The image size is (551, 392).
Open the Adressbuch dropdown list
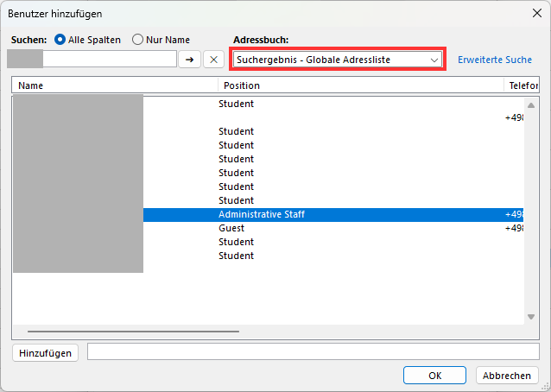tap(338, 60)
